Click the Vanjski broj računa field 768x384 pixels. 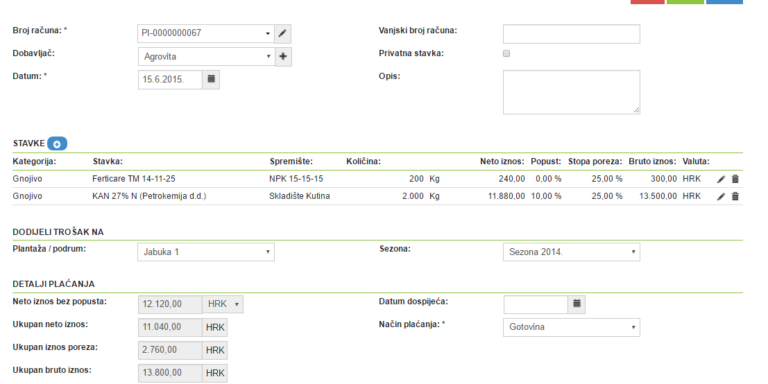click(x=571, y=34)
